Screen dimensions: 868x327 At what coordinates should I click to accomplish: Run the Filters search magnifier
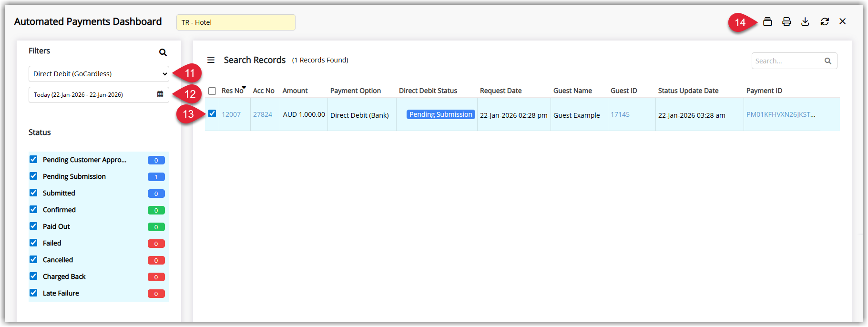point(163,52)
